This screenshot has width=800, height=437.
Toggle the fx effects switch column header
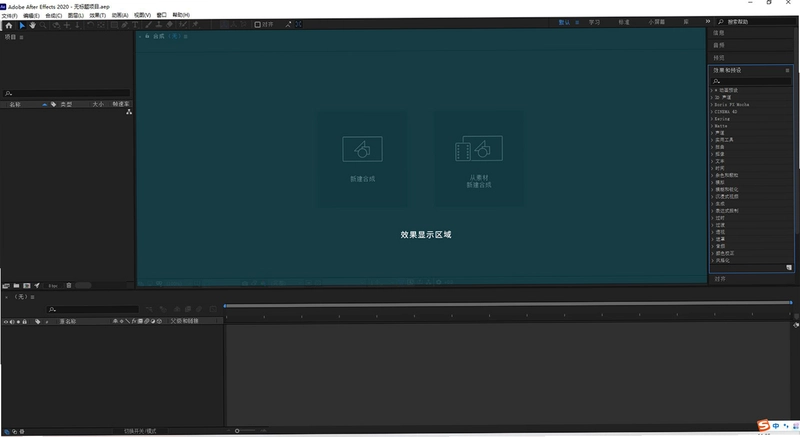coord(134,321)
